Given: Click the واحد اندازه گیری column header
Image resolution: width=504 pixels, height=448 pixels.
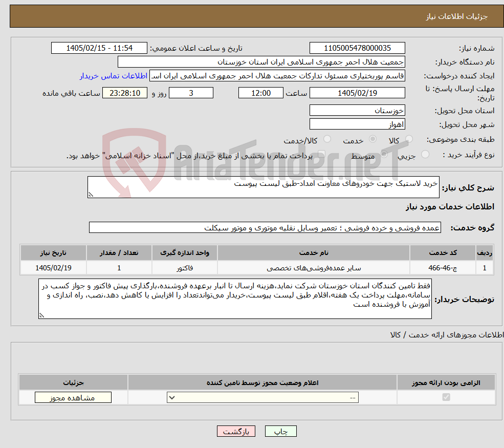Looking at the screenshot, I should (185, 253).
